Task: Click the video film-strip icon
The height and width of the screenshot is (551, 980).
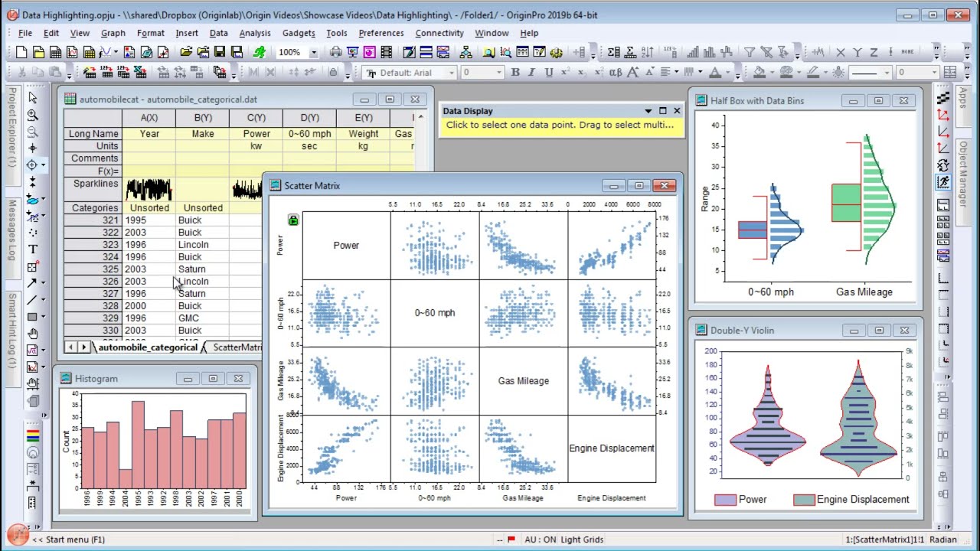Action: tap(387, 52)
